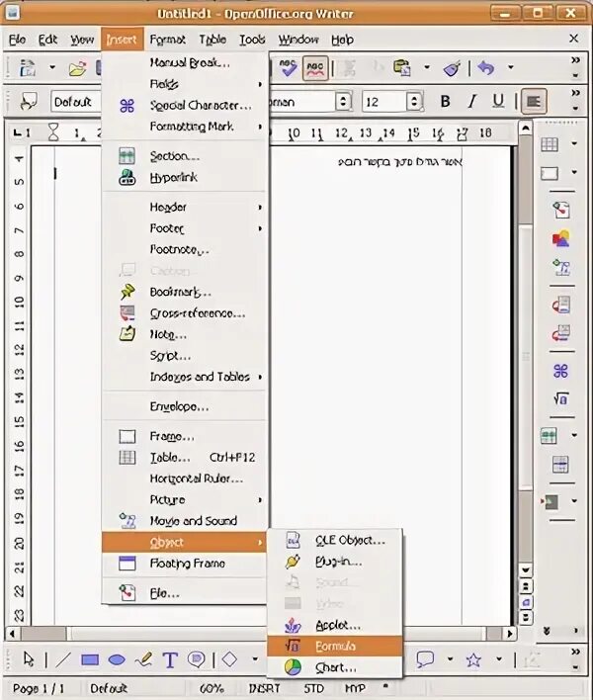The width and height of the screenshot is (593, 700).
Task: Open Section... menu entry
Action: 185,156
